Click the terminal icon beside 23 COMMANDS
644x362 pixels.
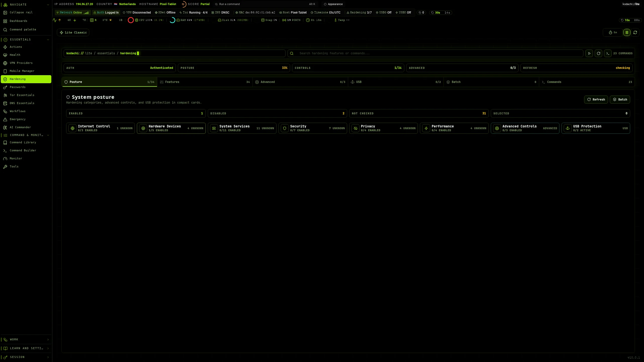click(608, 53)
